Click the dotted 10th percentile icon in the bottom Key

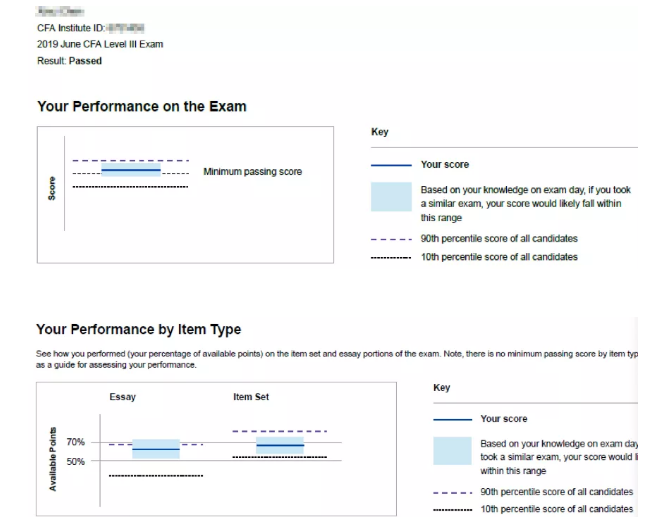(451, 510)
